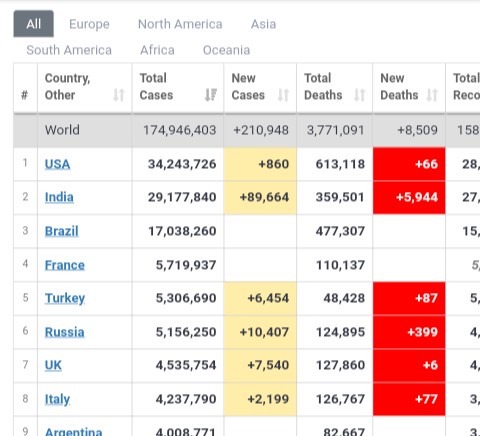Image resolution: width=480 pixels, height=436 pixels.
Task: Select Turkey total cases 5,306,690
Action: pos(186,298)
